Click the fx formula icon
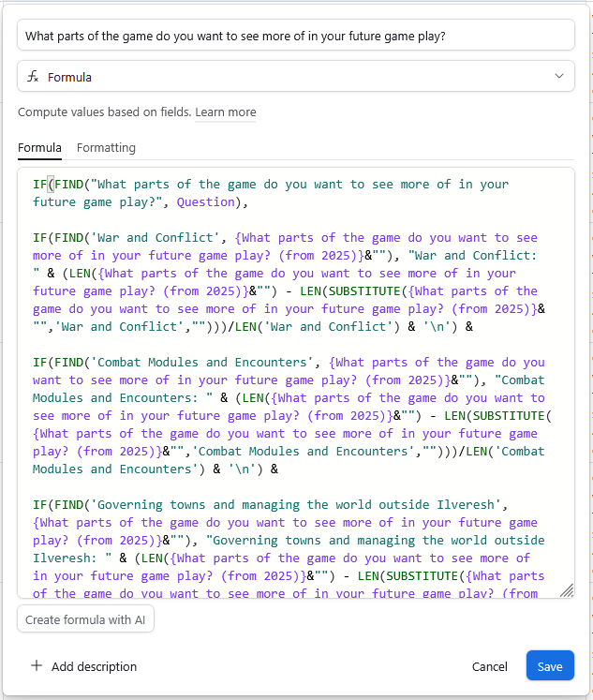Screen dimensions: 593x700 [x=33, y=77]
